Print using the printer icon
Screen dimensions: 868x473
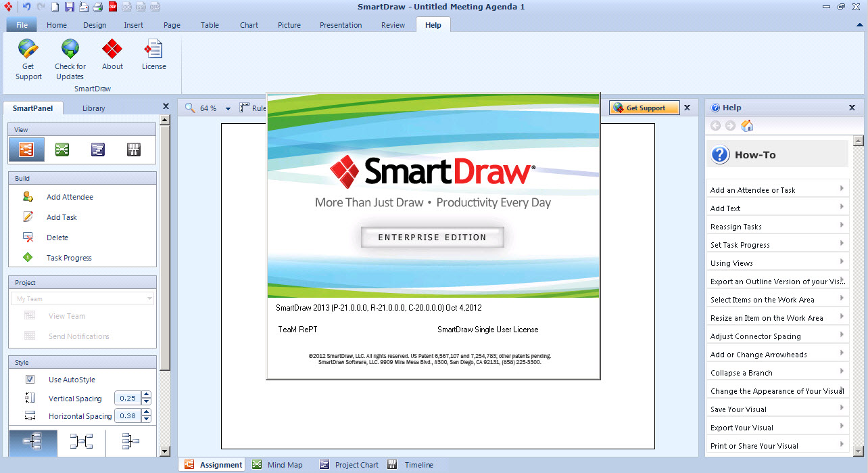coord(97,7)
